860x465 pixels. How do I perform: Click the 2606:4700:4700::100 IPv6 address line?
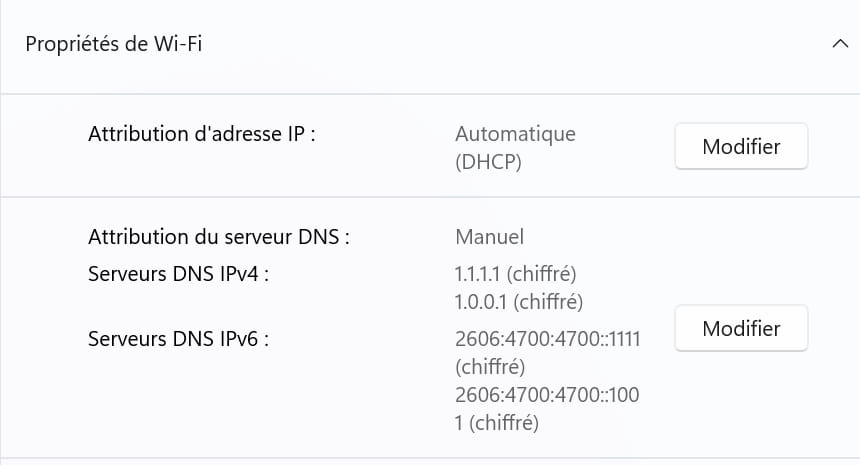[547, 395]
